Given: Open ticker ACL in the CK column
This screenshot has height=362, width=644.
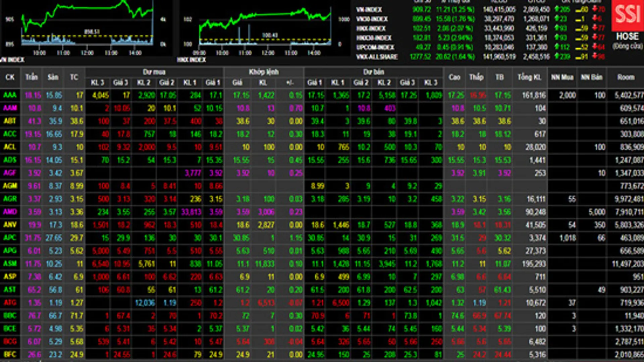Looking at the screenshot, I should point(10,147).
